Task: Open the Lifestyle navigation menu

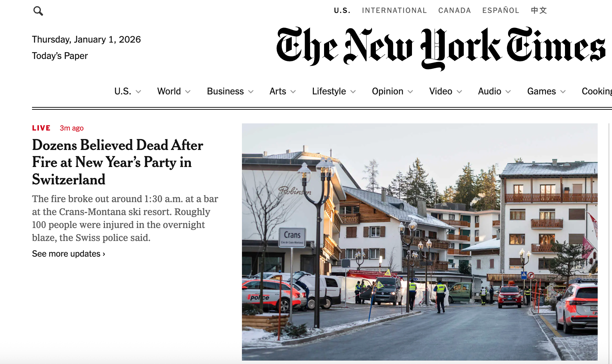Action: 334,91
